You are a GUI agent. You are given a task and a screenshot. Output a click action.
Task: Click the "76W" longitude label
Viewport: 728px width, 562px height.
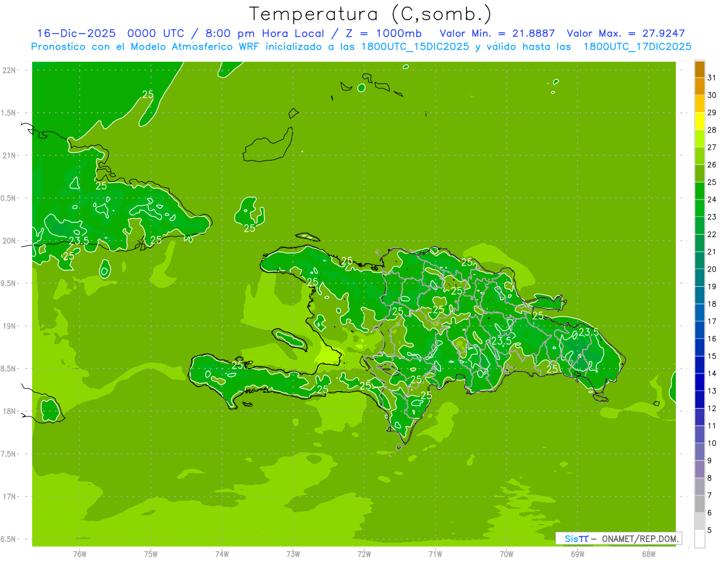pos(79,554)
